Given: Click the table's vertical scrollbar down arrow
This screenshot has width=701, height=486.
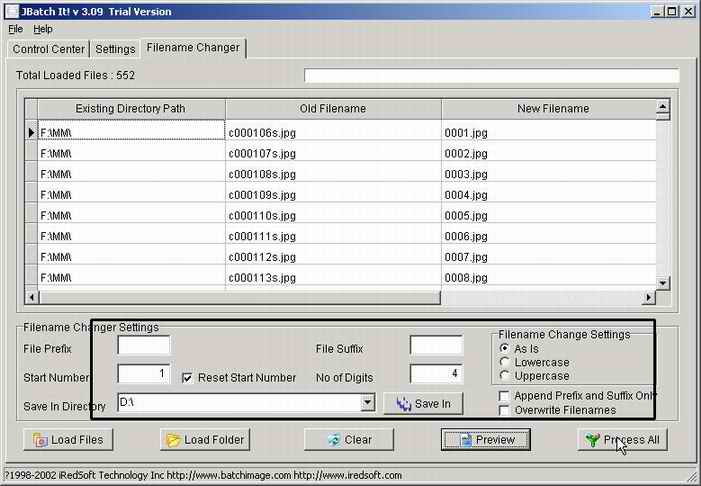Looking at the screenshot, I should click(x=662, y=282).
